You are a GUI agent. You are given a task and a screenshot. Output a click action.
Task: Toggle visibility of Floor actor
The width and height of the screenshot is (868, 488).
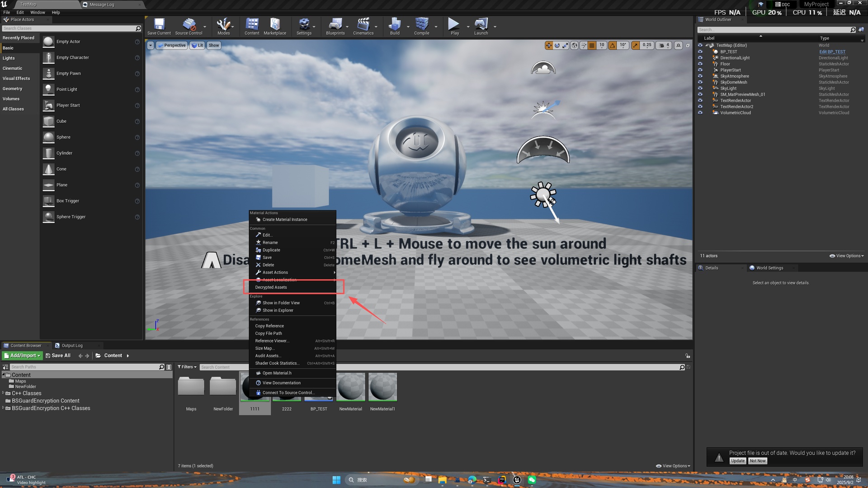point(700,64)
